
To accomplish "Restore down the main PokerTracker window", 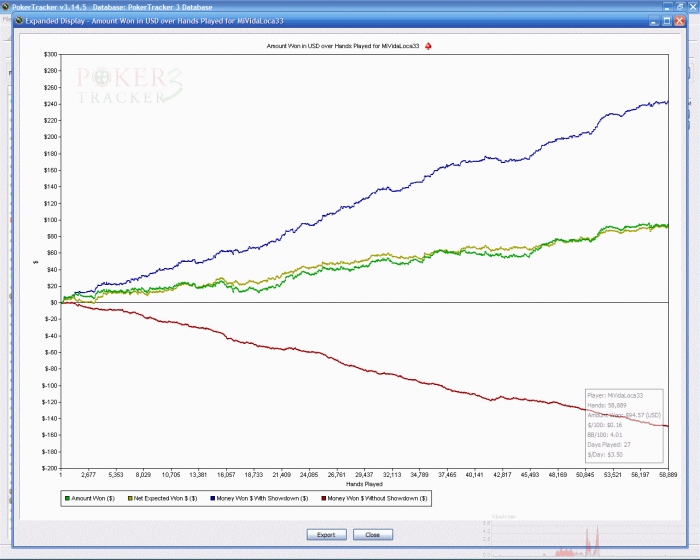I will tap(680, 6).
